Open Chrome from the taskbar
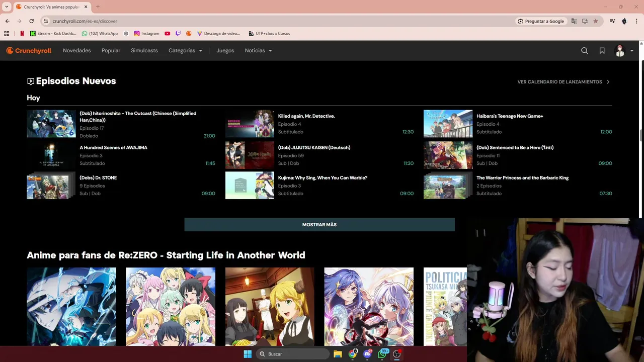Image resolution: width=644 pixels, height=362 pixels. click(353, 354)
